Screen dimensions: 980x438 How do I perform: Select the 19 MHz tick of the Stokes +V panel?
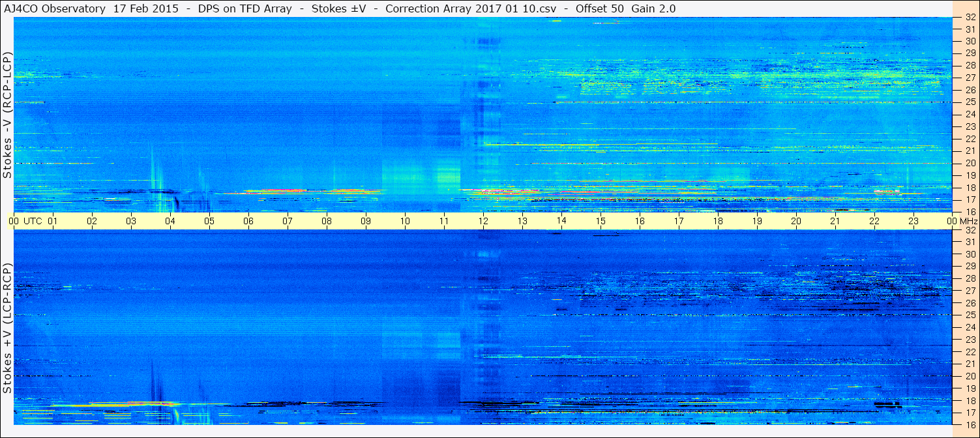tap(970, 388)
